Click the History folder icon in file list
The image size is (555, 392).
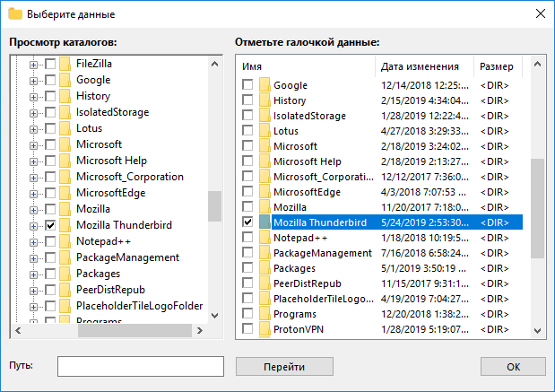(264, 100)
